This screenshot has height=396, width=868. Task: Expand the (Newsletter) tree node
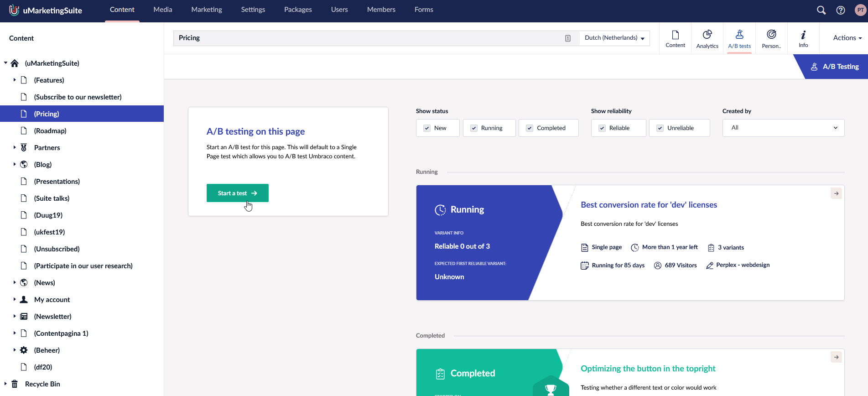point(15,316)
